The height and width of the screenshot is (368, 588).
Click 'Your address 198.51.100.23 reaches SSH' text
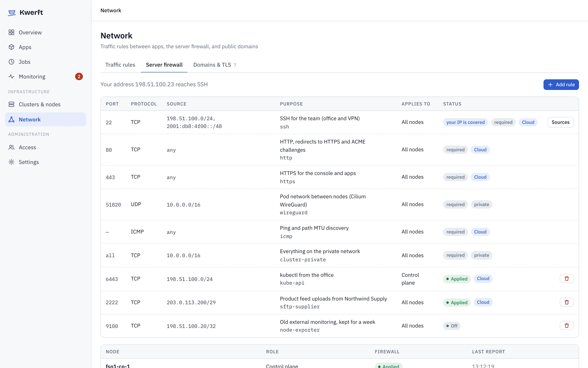154,84
